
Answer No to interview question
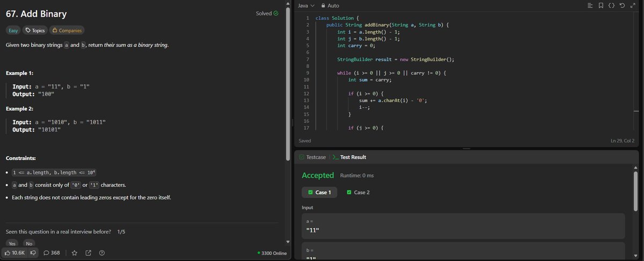[29, 244]
